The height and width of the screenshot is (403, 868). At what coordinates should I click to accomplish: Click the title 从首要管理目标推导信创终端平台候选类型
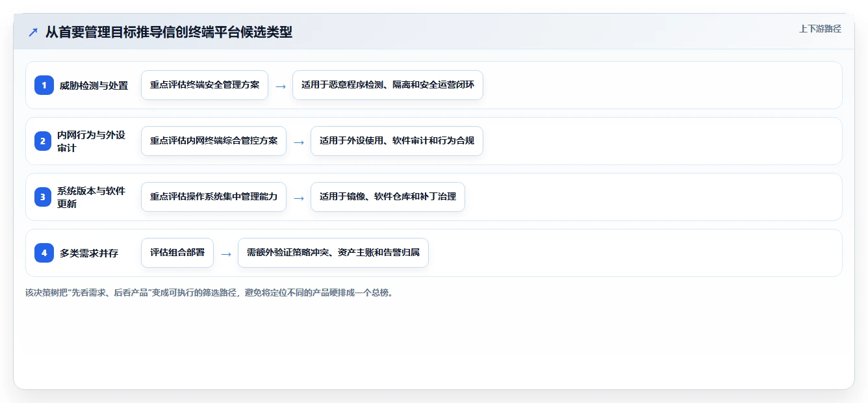169,32
